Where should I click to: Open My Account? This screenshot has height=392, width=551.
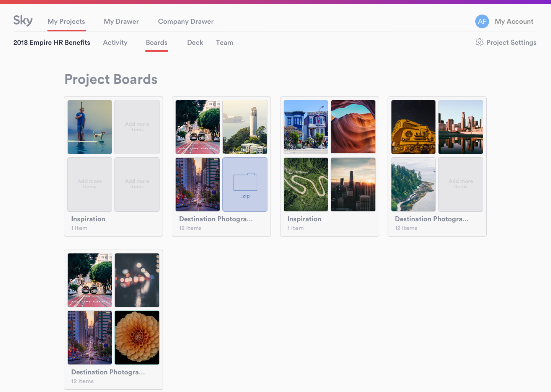coord(514,21)
